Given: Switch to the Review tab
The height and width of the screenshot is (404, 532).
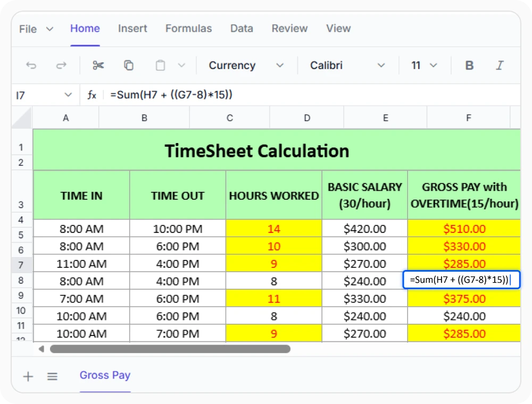Looking at the screenshot, I should [x=289, y=29].
